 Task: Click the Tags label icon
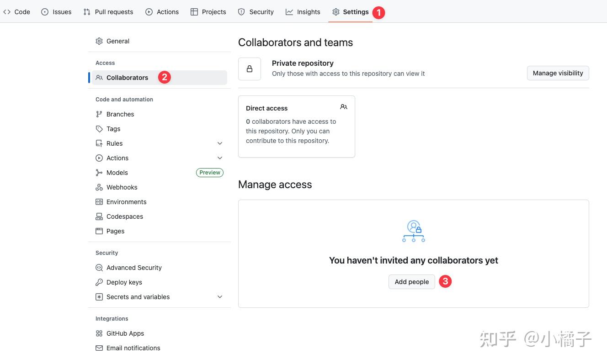[x=99, y=129]
